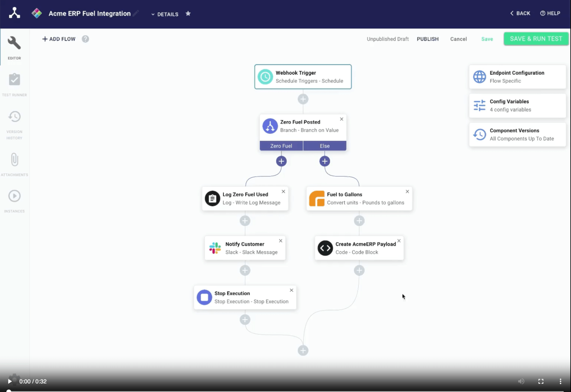Viewport: 571px width, 392px height.
Task: Delete the Zero Fuel Posted branch step
Action: [x=341, y=119]
